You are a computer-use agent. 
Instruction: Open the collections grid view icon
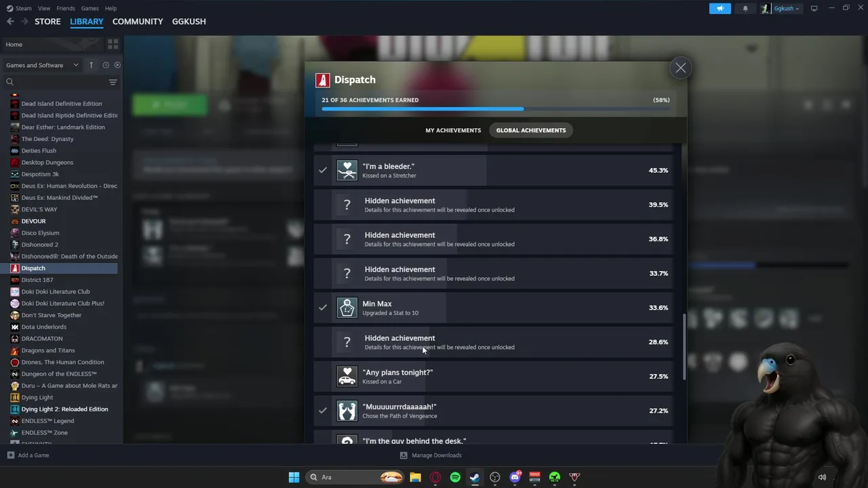(x=113, y=44)
